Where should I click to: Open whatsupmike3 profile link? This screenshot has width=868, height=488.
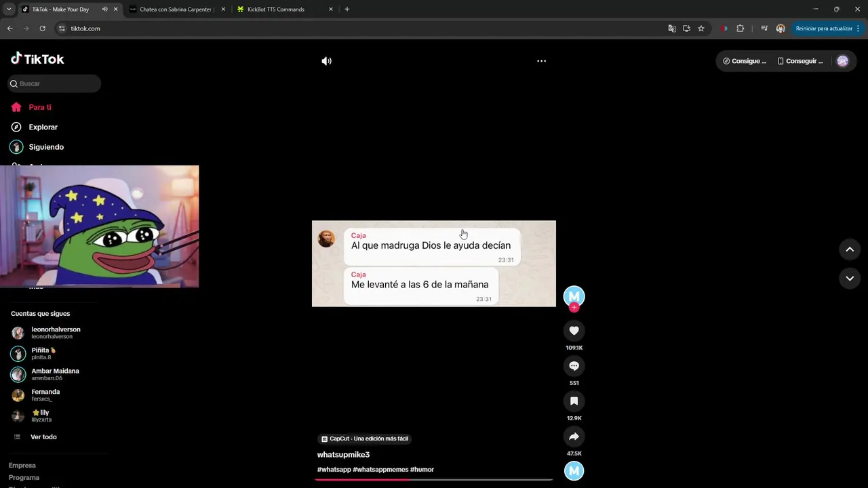click(343, 455)
